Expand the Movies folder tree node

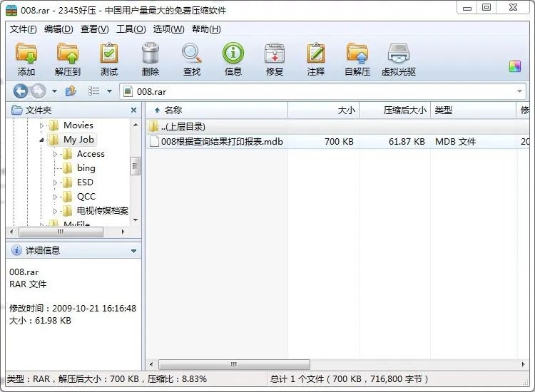coord(41,125)
